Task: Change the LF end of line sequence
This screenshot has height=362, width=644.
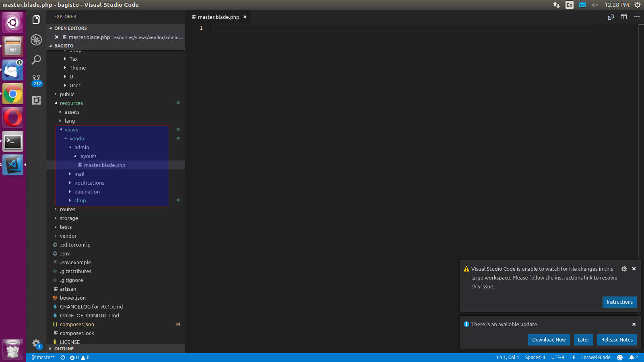Action: point(573,358)
